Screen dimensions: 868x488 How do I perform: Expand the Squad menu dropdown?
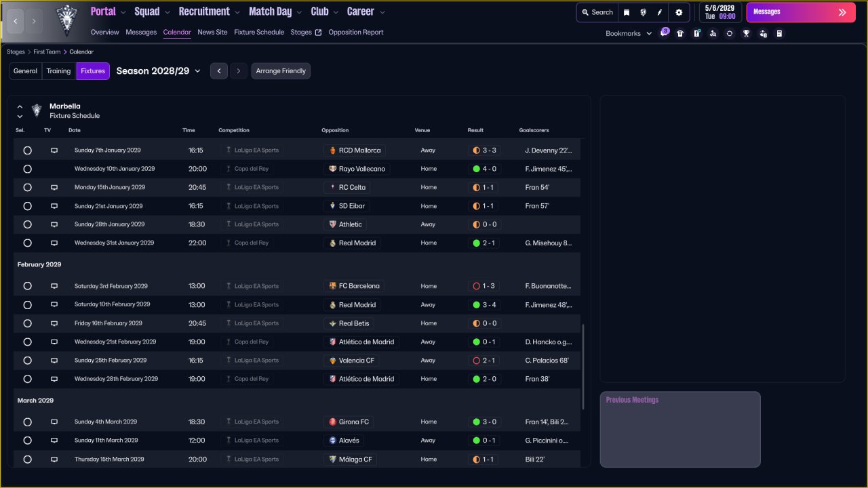pyautogui.click(x=166, y=12)
